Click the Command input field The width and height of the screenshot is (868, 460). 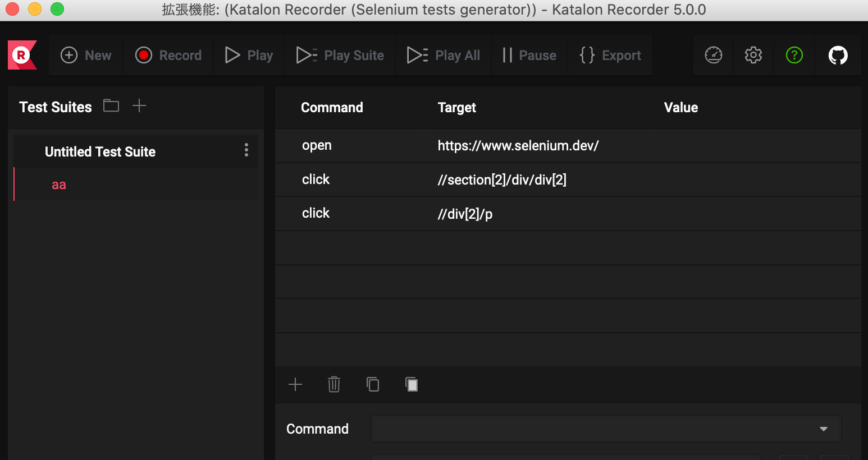point(606,429)
